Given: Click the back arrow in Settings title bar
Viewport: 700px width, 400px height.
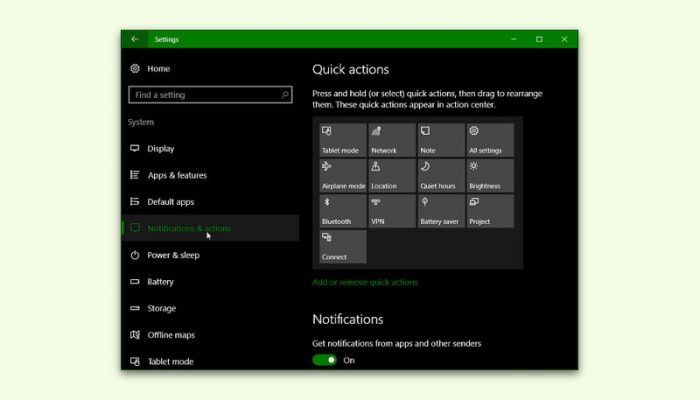Looking at the screenshot, I should pyautogui.click(x=134, y=39).
